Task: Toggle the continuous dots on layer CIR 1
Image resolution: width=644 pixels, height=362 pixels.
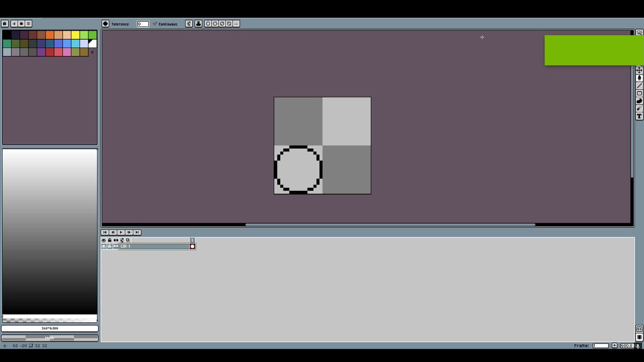Action: tap(115, 246)
